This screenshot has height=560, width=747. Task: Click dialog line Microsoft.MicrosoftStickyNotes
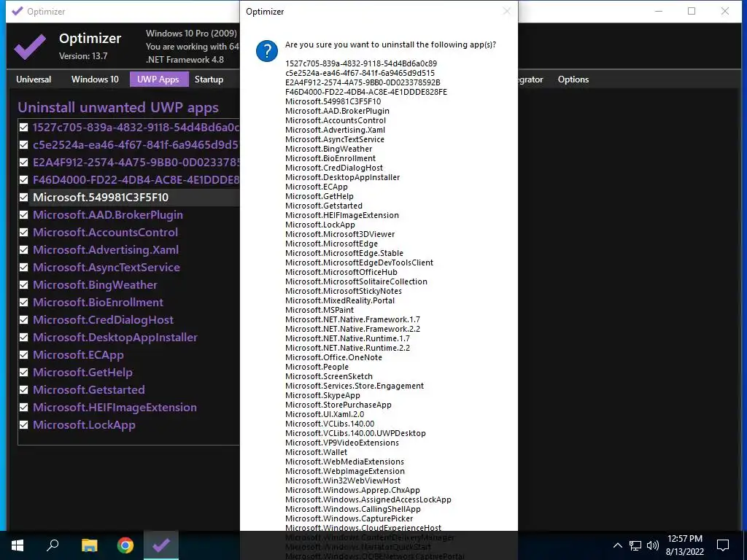pos(344,291)
